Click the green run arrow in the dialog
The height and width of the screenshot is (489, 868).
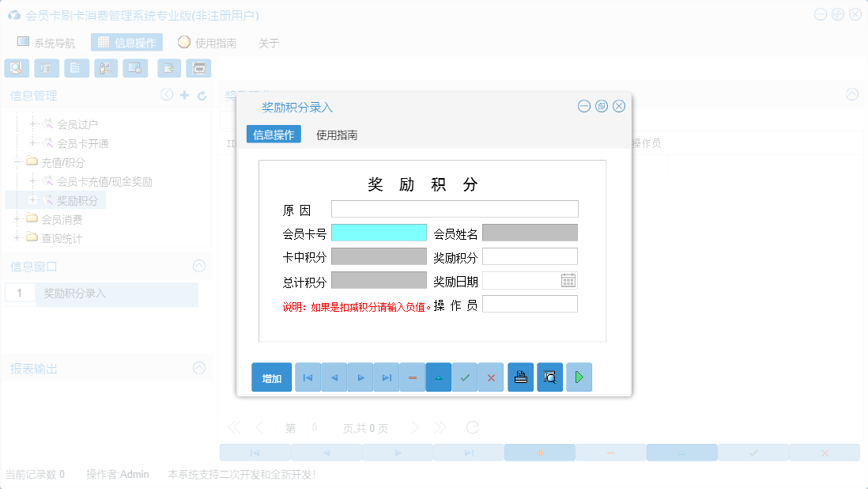pyautogui.click(x=579, y=377)
